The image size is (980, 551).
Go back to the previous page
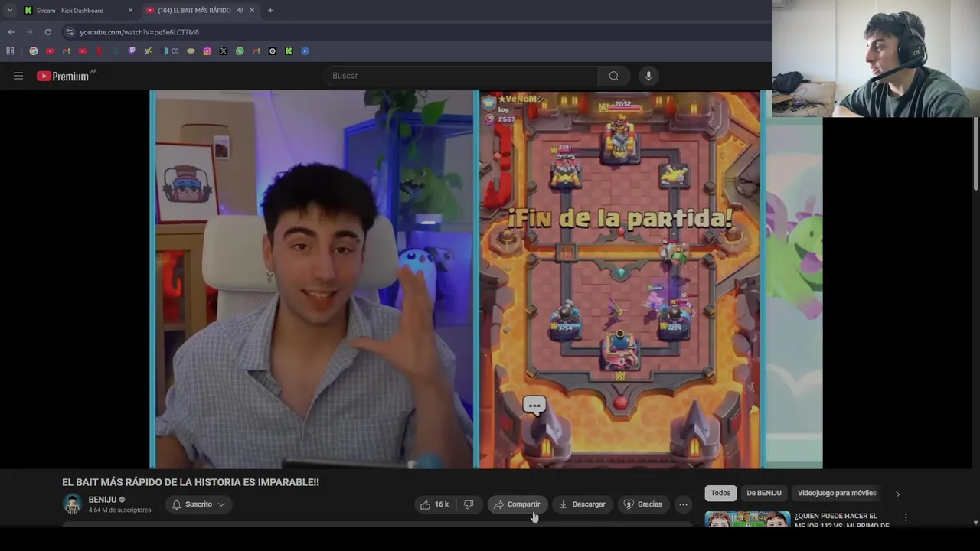point(11,32)
